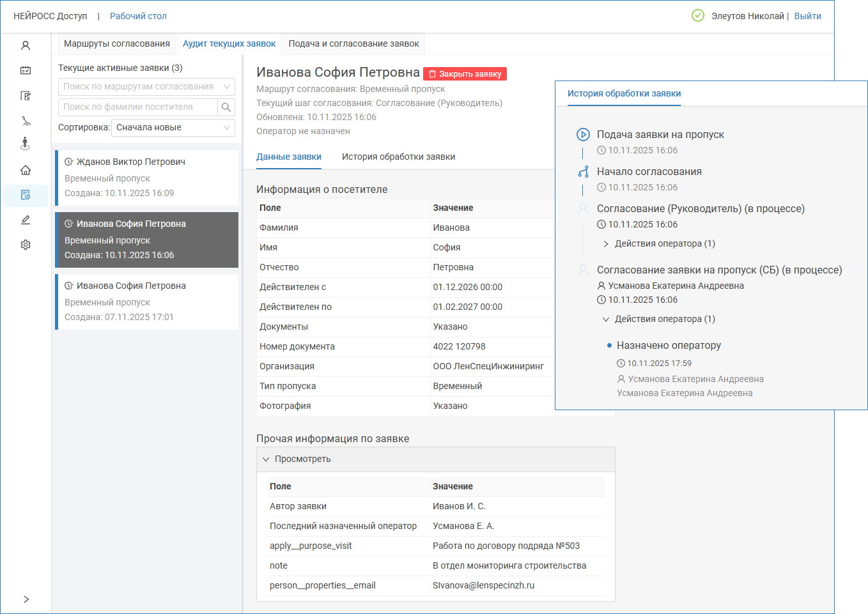Open the home icon in sidebar

point(26,170)
